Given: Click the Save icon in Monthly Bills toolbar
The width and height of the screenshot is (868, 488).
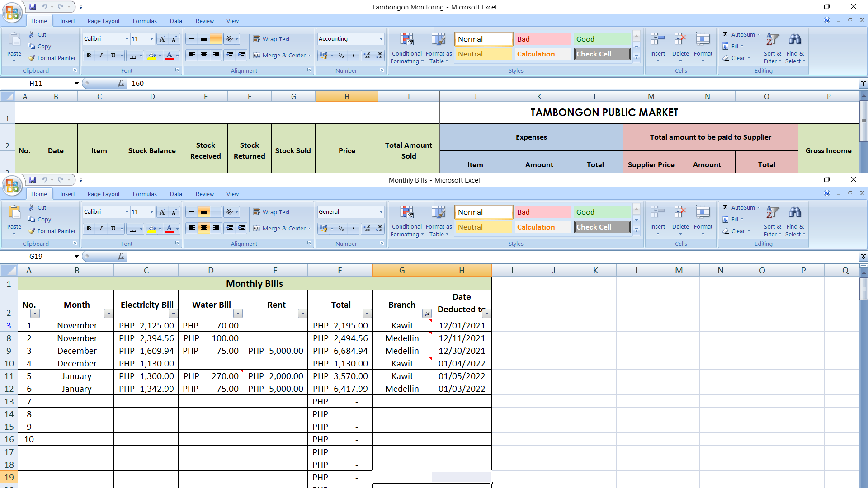Looking at the screenshot, I should tap(33, 180).
